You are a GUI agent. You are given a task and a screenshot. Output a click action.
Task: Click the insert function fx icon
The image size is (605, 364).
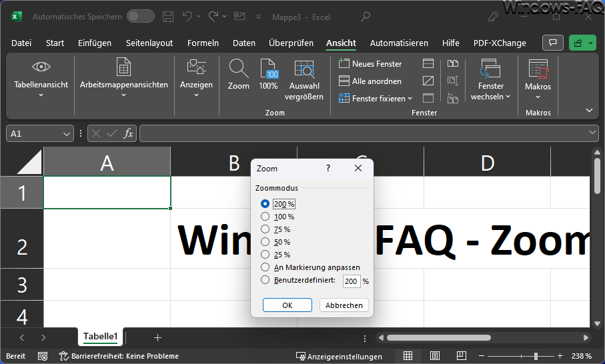pos(128,133)
